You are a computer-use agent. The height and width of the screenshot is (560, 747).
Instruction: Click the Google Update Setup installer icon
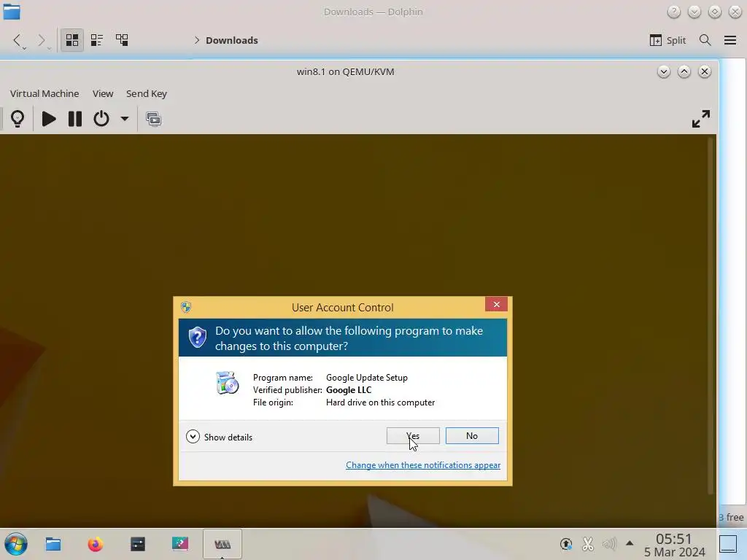(228, 382)
